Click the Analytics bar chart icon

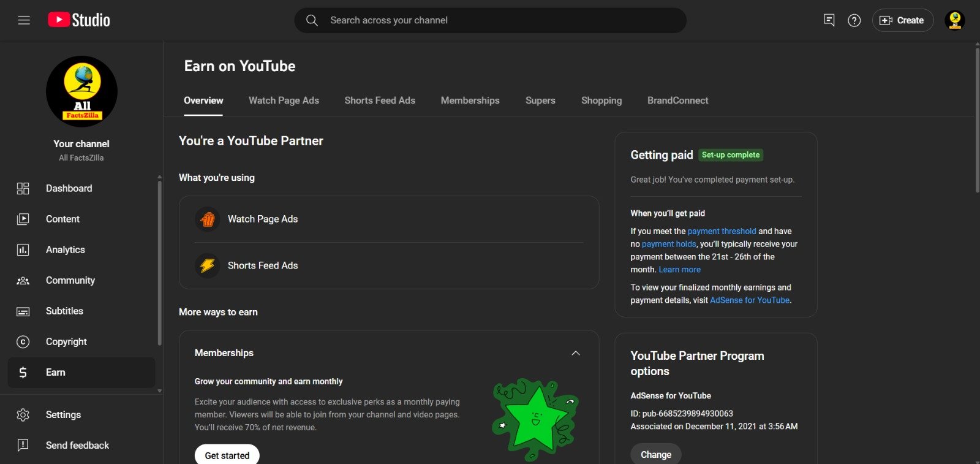(23, 249)
